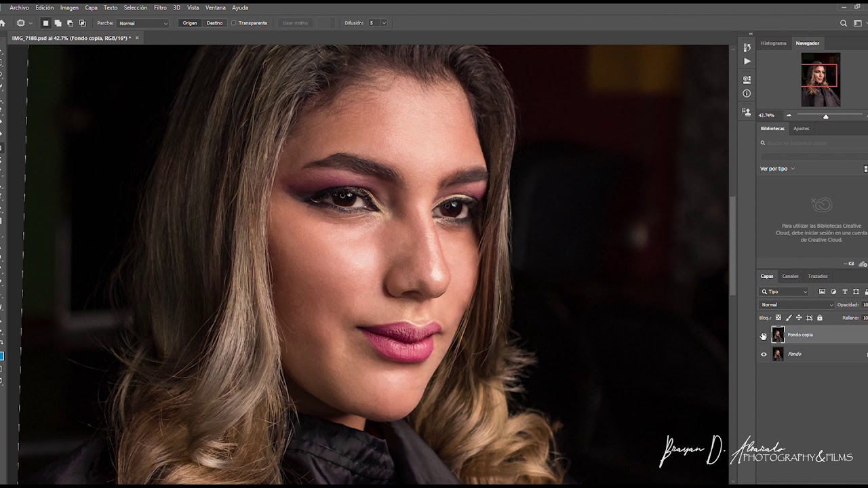Switch to the Ajustes tab
Viewport: 868px width, 488px height.
802,129
